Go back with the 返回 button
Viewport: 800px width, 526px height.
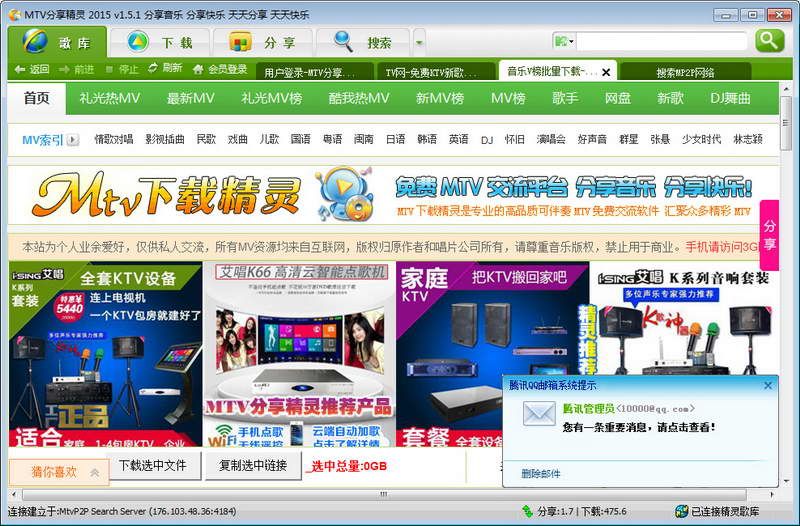pyautogui.click(x=32, y=69)
